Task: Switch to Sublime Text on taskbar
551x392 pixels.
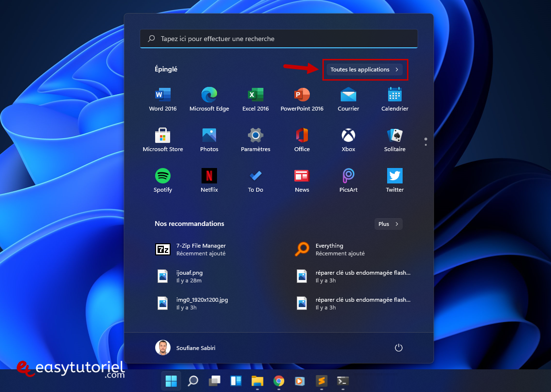Action: pyautogui.click(x=321, y=381)
